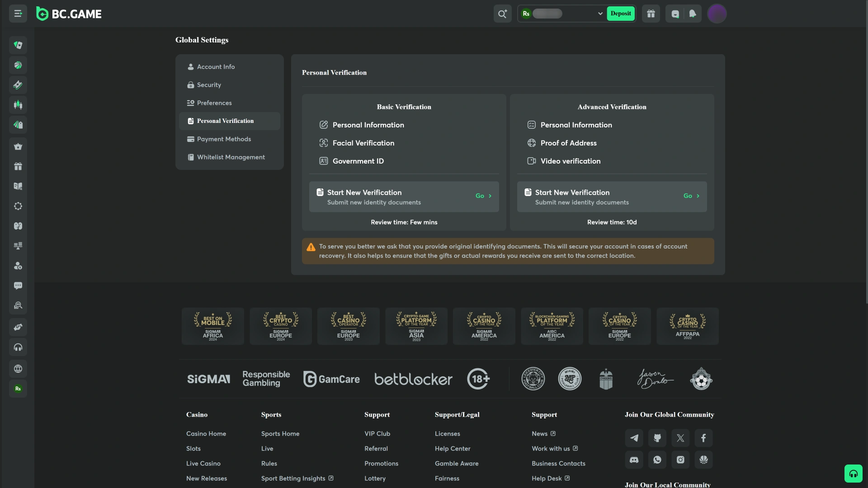The height and width of the screenshot is (488, 868).
Task: Click the Discord community icon
Action: tap(634, 460)
